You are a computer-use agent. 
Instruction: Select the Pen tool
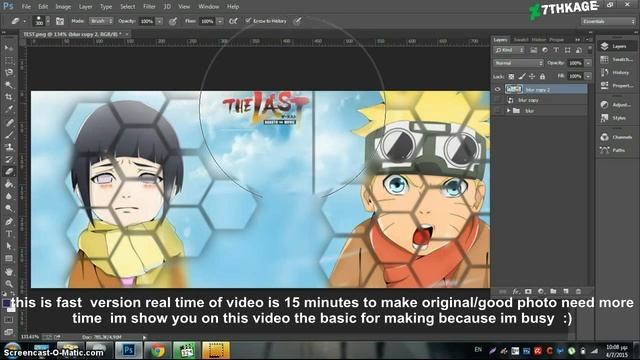(x=9, y=222)
